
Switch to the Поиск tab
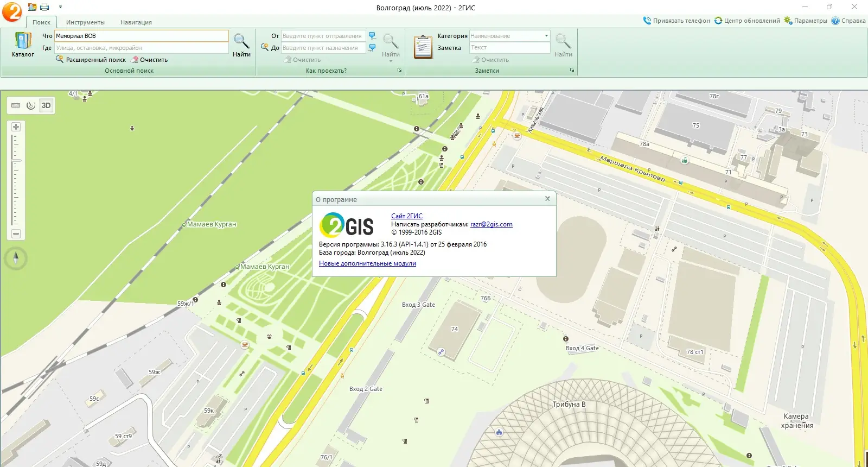(x=41, y=22)
